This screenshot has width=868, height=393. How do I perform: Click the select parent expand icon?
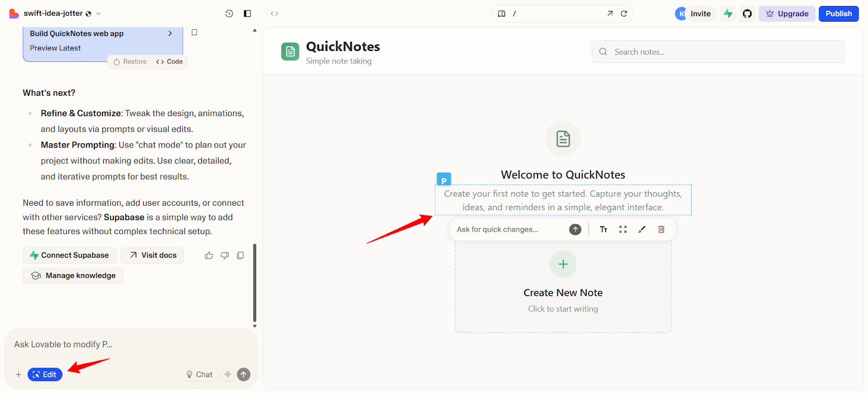[x=623, y=230]
